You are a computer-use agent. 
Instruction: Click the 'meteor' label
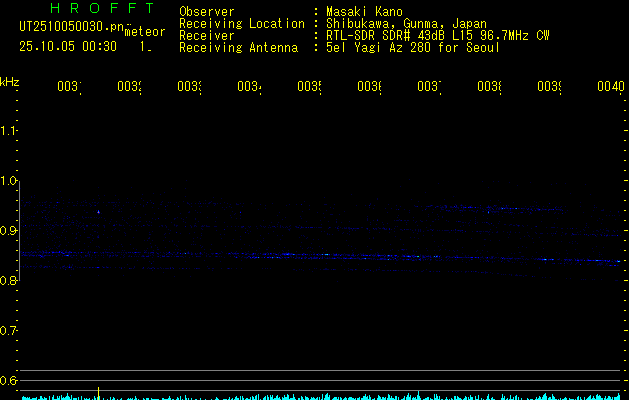(145, 31)
